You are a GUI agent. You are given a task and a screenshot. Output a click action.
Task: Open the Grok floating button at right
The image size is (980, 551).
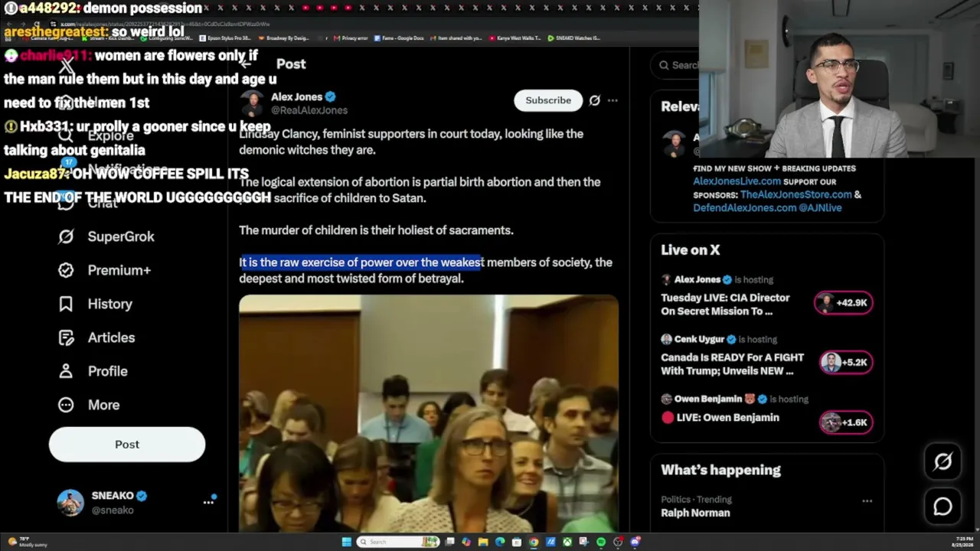(x=942, y=461)
